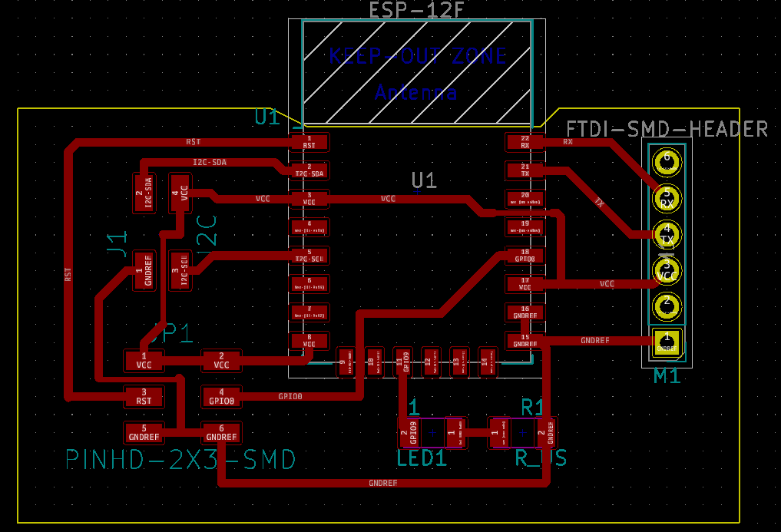Click R1 pad 2 GNDREF

coord(545,432)
